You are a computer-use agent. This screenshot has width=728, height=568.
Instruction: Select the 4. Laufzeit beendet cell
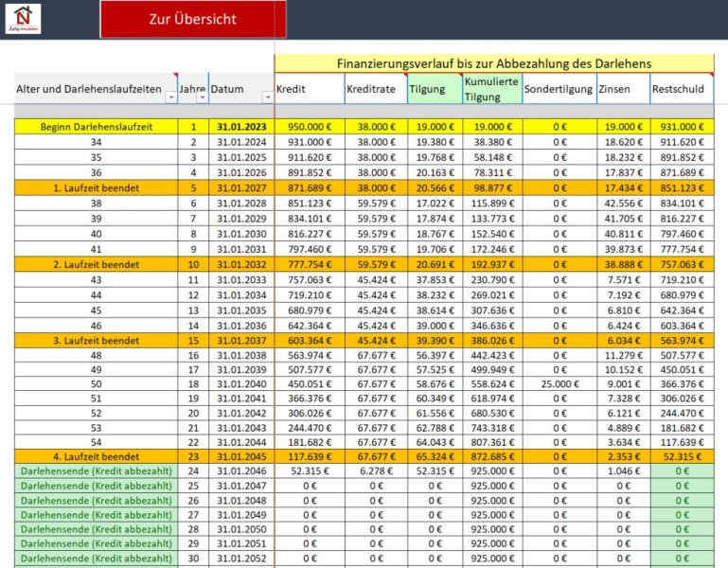[97, 456]
